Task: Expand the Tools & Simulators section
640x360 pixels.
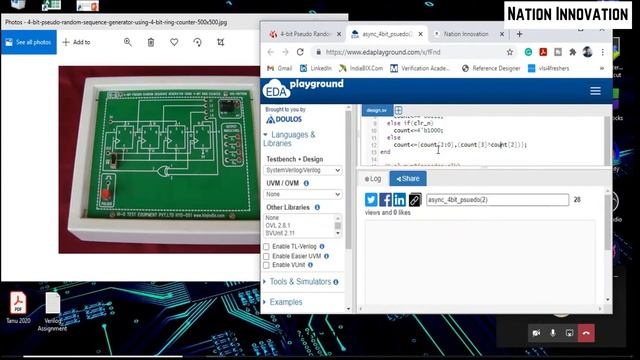Action: pyautogui.click(x=301, y=282)
